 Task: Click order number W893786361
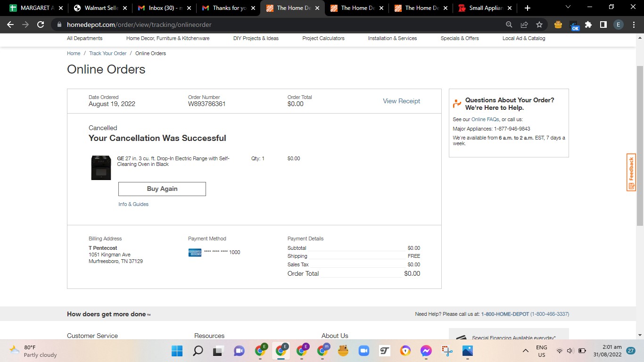(206, 104)
